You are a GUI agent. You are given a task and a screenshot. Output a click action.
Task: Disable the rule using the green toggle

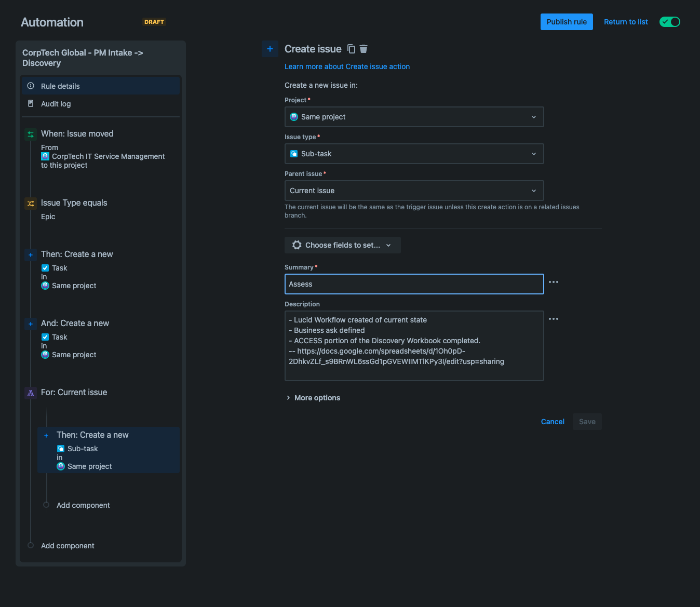point(669,22)
